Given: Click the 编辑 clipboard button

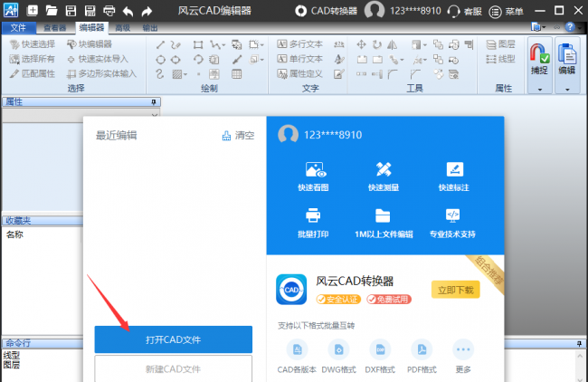Looking at the screenshot, I should 567,59.
